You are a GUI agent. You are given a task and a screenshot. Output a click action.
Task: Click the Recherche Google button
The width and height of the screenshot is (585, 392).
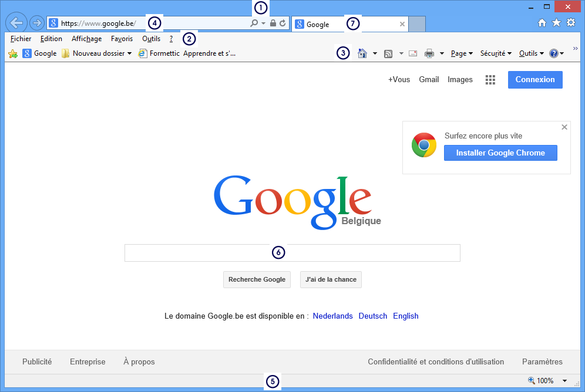(257, 279)
